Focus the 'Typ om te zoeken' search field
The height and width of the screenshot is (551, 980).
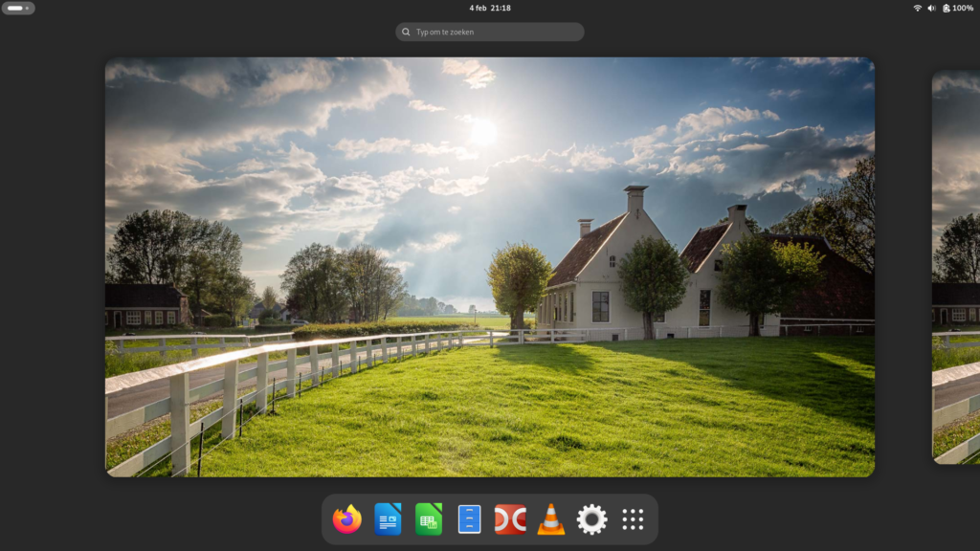[x=498, y=32]
